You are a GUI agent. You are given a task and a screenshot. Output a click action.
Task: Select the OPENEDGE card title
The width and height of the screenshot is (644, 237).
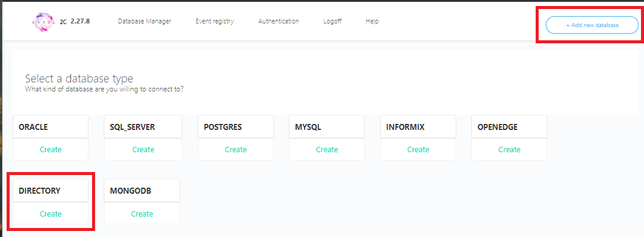497,127
